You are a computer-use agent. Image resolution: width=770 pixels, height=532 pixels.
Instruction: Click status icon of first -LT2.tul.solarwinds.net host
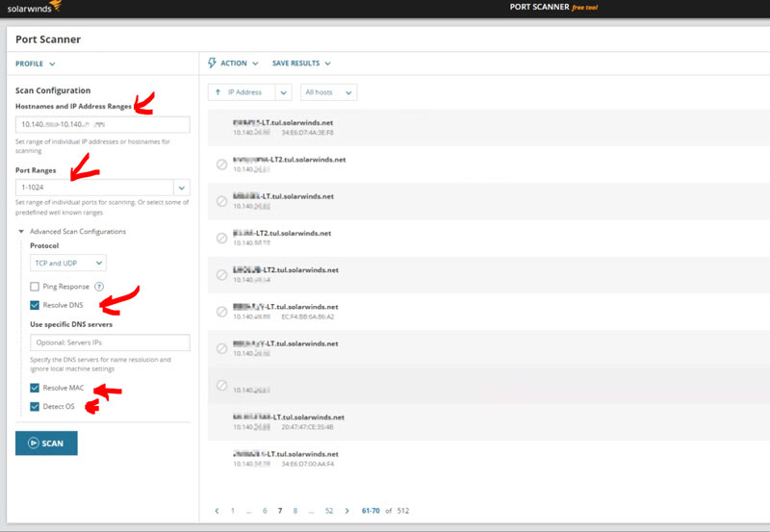pyautogui.click(x=222, y=165)
